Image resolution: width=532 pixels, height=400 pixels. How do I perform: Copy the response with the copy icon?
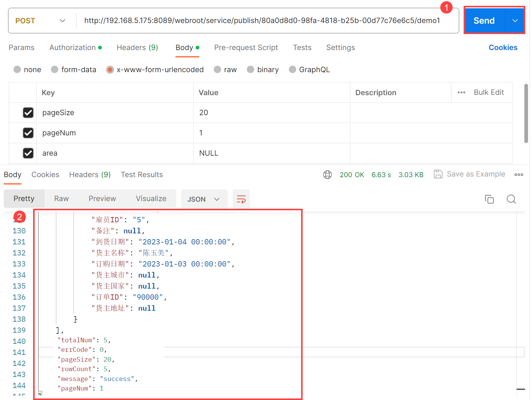point(489,199)
